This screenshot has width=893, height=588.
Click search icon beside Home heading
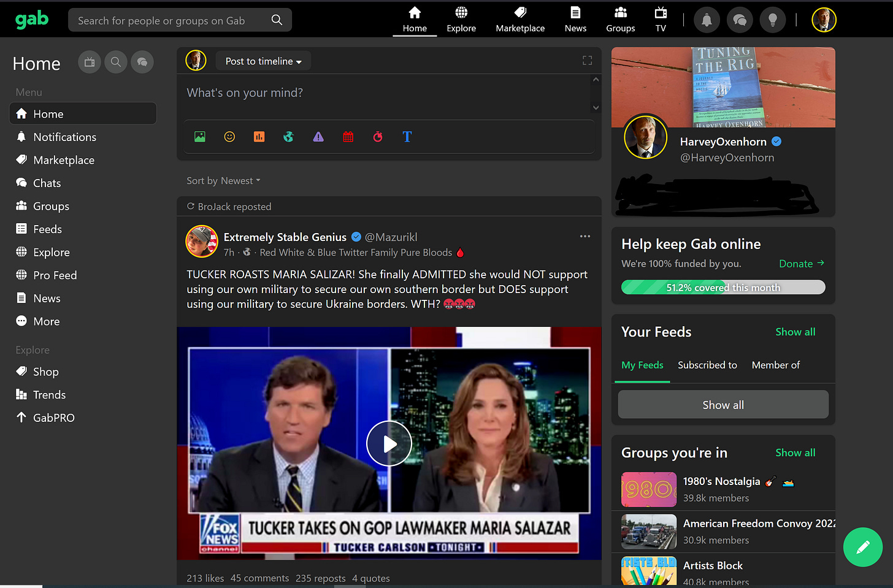coord(116,62)
